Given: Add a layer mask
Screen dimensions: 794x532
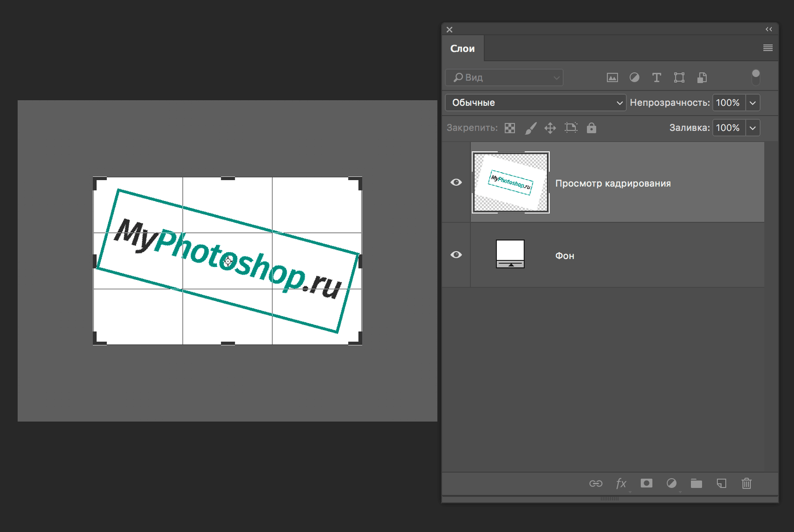Looking at the screenshot, I should [646, 483].
